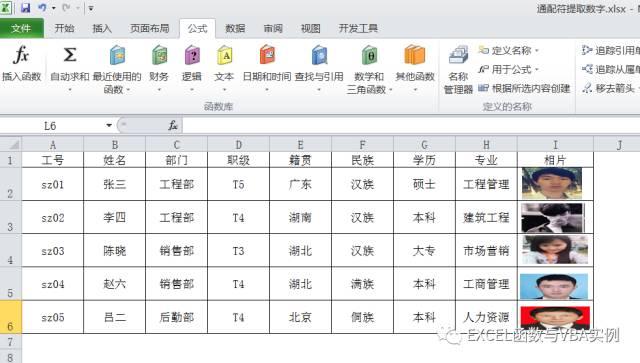Click the cell containing 后勤部
The image size is (640, 363).
tap(177, 317)
